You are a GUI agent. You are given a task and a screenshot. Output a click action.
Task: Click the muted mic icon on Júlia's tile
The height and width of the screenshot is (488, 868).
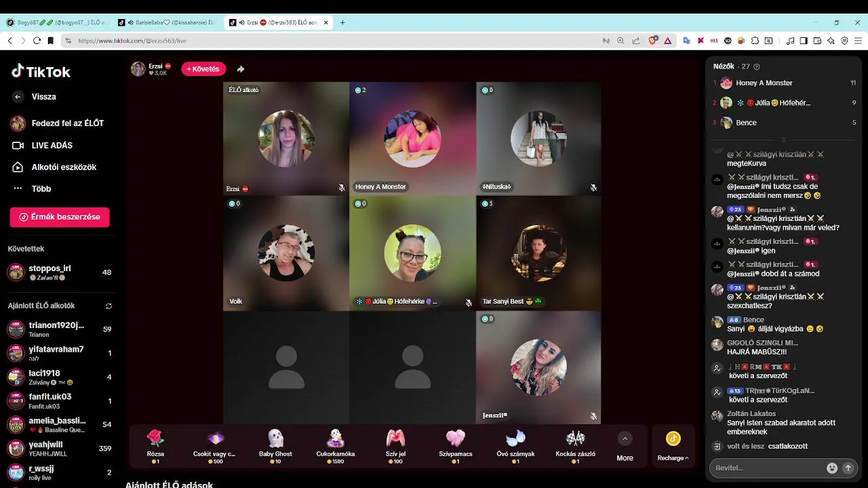tap(468, 302)
